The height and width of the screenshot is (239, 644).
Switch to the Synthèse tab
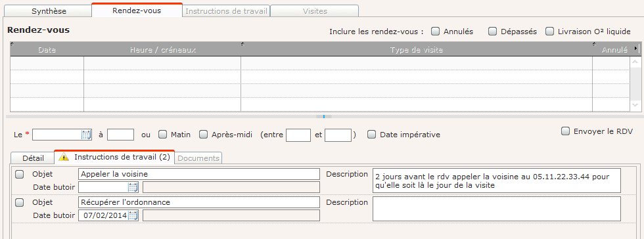click(x=49, y=11)
